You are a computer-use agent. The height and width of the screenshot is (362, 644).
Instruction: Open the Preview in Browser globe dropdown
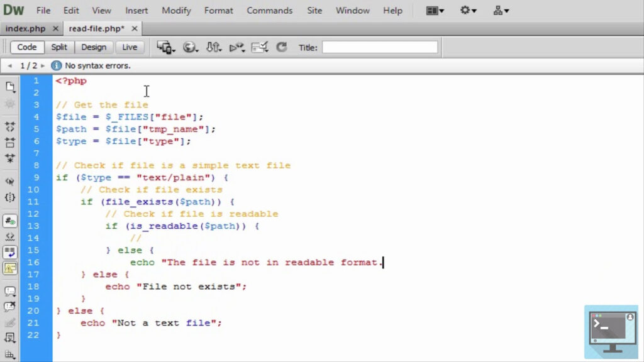[190, 47]
